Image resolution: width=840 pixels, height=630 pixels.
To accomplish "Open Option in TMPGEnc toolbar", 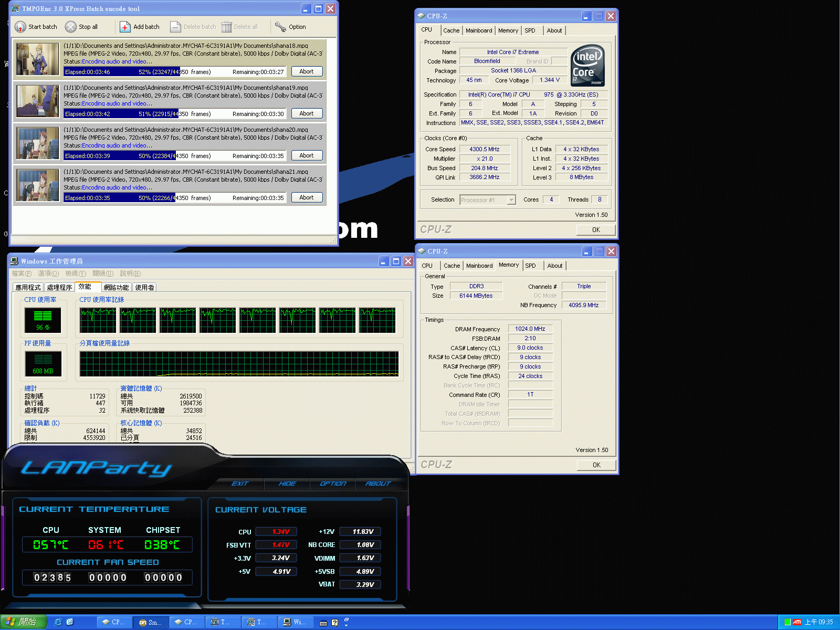I will 290,27.
